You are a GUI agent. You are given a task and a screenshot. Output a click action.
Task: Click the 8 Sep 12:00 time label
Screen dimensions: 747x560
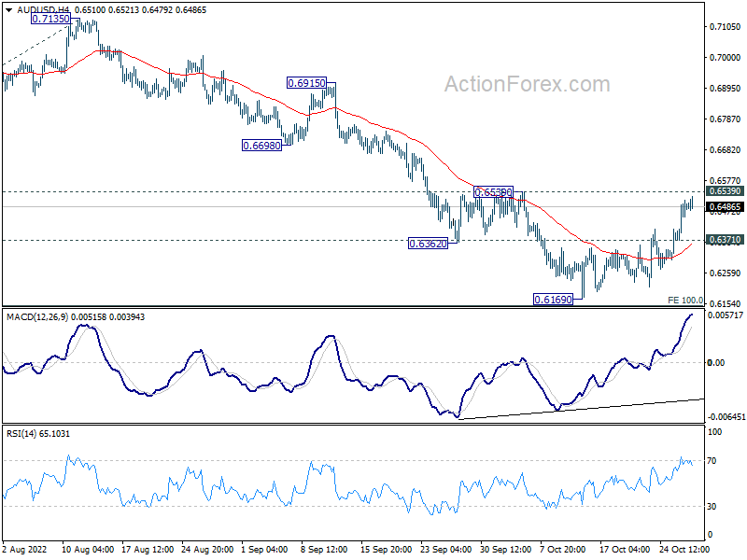pos(325,550)
